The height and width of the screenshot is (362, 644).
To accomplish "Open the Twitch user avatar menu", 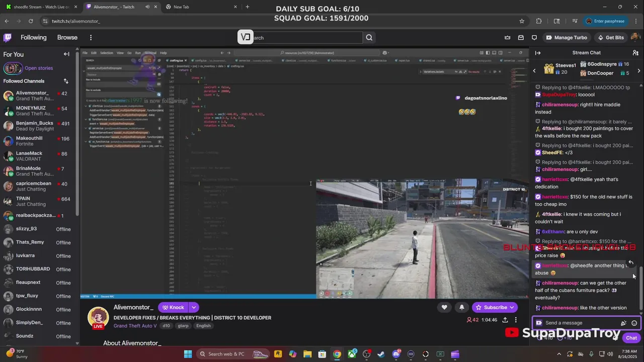I will (x=635, y=38).
